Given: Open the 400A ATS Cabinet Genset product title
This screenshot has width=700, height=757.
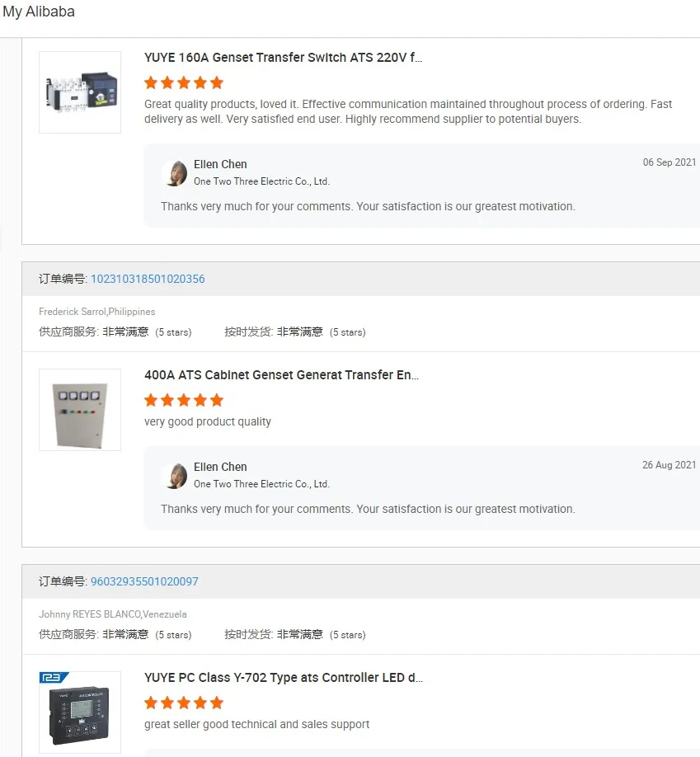Looking at the screenshot, I should pos(281,375).
